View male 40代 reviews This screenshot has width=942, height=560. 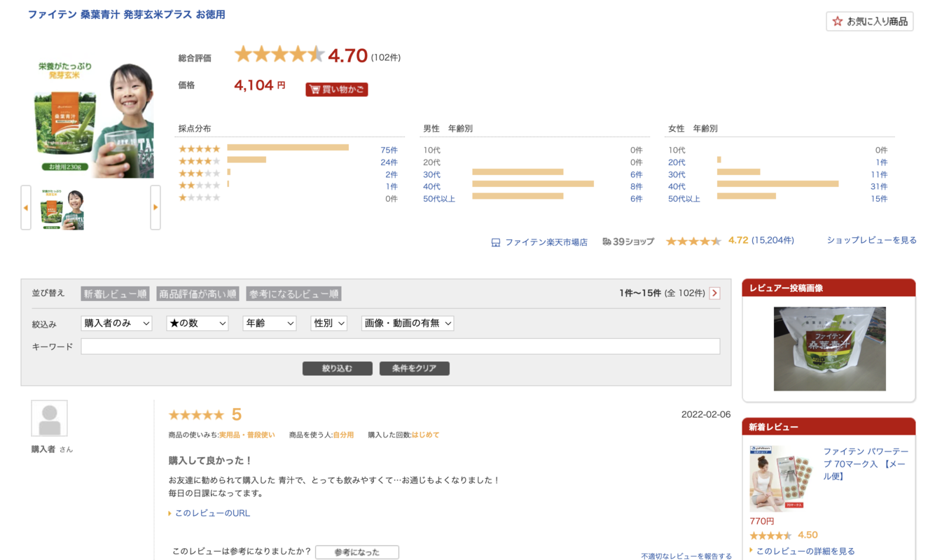tap(431, 186)
